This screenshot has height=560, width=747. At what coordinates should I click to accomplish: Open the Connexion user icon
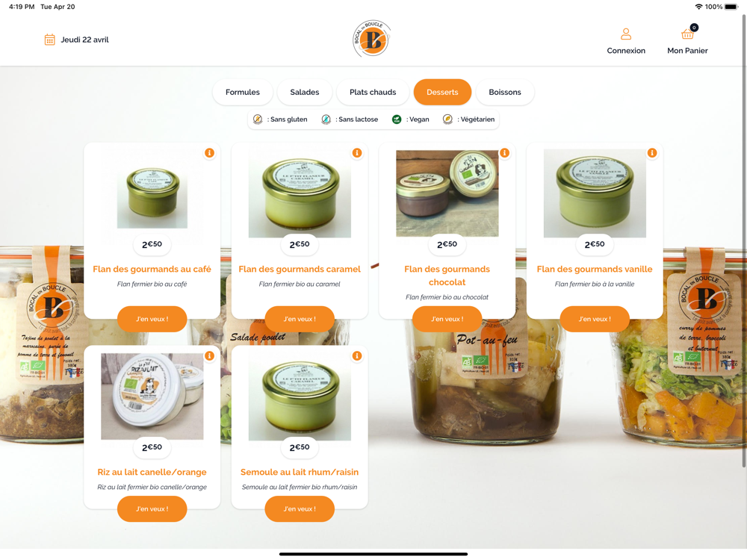[x=626, y=34]
